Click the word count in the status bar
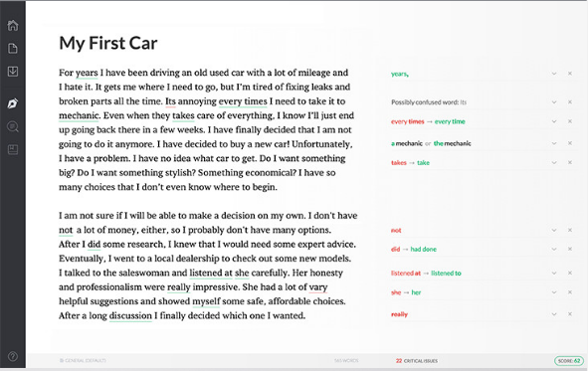Viewport: 588px width, 371px height. click(x=346, y=360)
